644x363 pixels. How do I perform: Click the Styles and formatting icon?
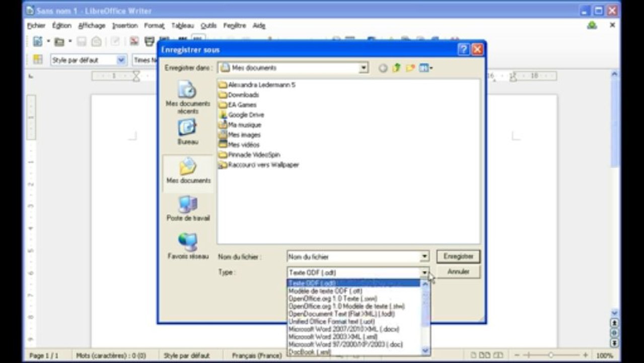tap(38, 59)
